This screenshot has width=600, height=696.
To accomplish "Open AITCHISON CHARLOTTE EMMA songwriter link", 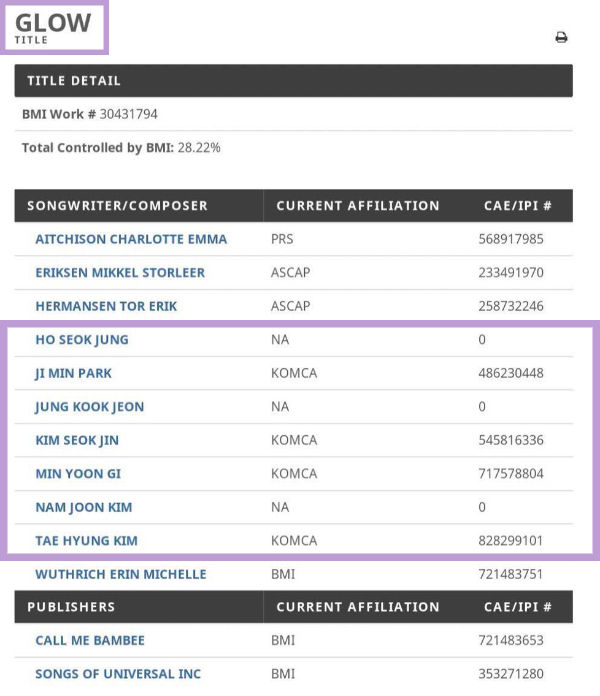I will [131, 239].
